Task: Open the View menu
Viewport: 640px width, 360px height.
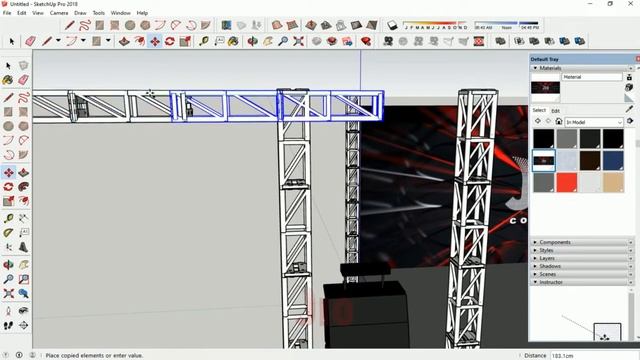Action: (38, 13)
